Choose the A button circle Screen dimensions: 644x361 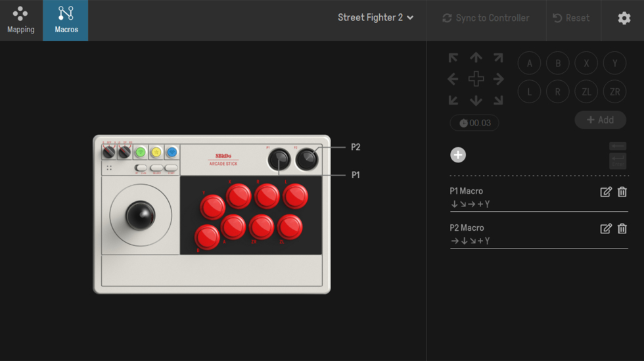coord(529,63)
